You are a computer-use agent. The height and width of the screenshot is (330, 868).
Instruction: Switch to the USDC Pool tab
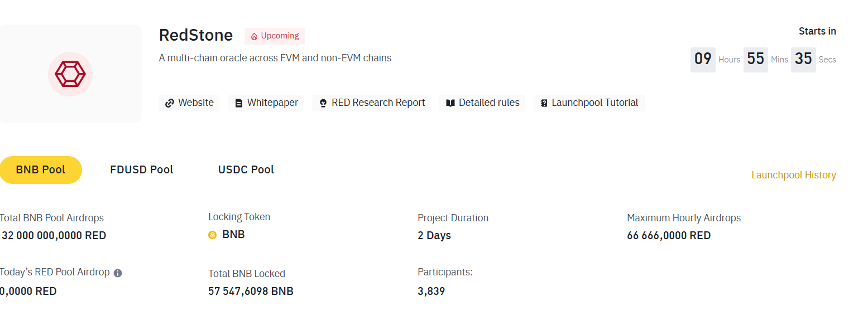(246, 169)
